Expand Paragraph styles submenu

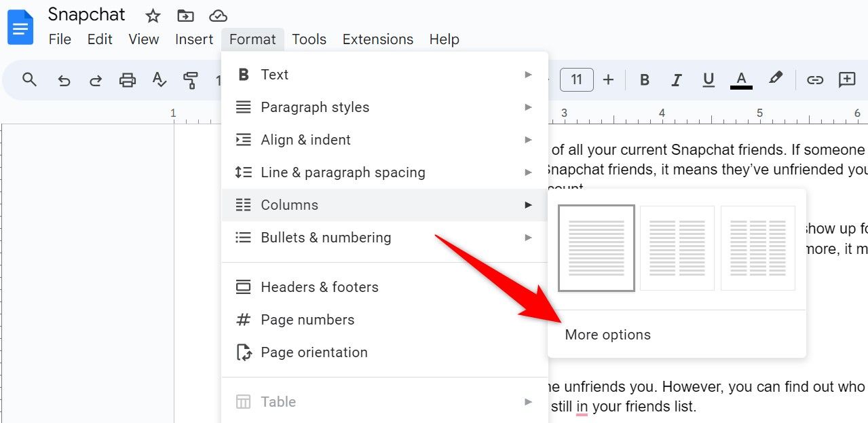pyautogui.click(x=385, y=107)
